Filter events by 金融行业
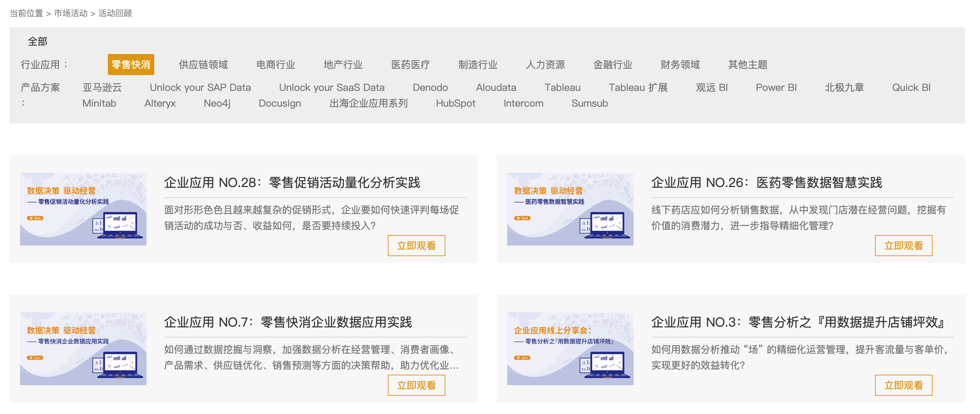 point(613,65)
